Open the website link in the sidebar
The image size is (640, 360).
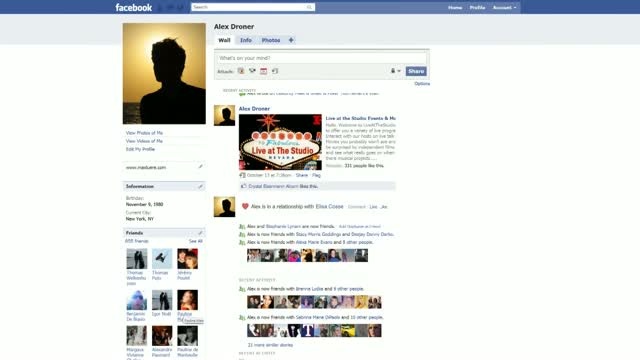coord(146,167)
